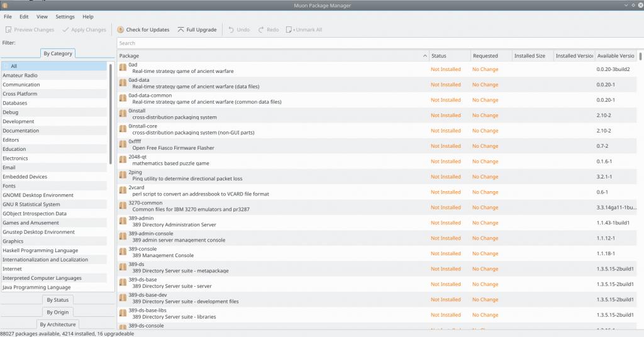
Task: Click the 2048-qt package icon
Action: pyautogui.click(x=123, y=160)
